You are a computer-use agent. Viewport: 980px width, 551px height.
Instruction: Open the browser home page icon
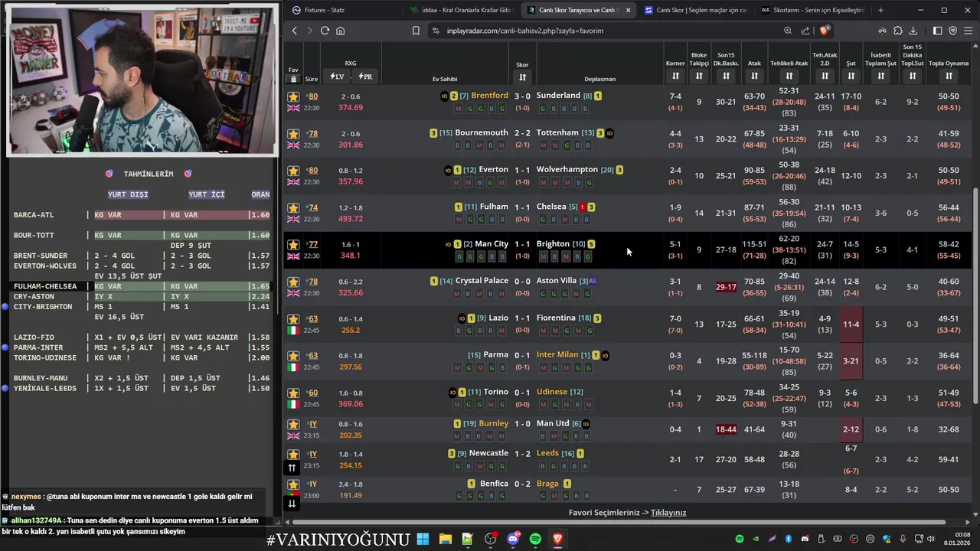tap(341, 31)
